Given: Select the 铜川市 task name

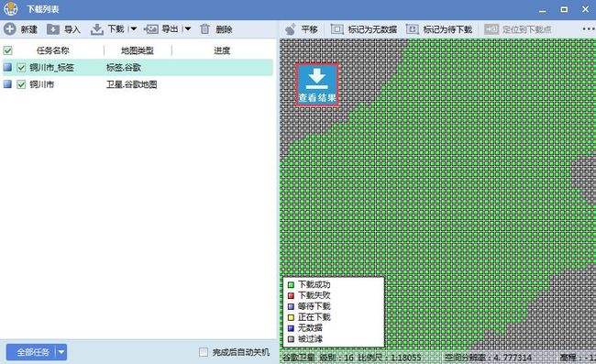Looking at the screenshot, I should pos(42,84).
